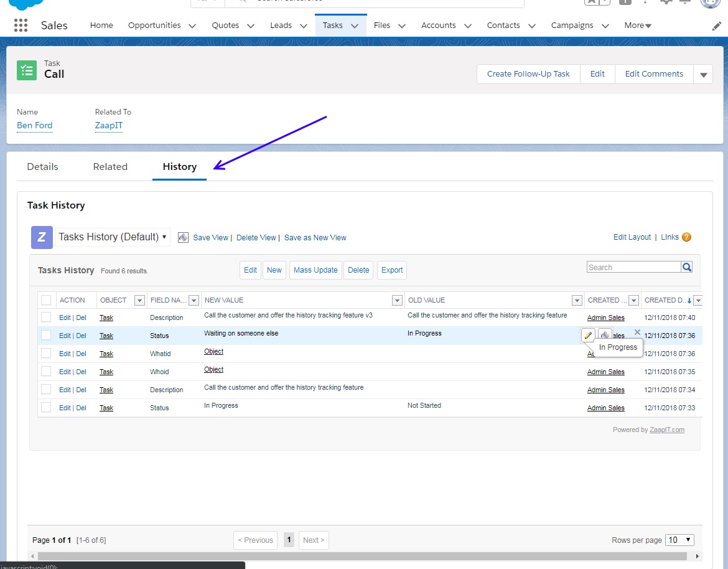Open the Contacts nav tab
728x569 pixels.
pos(503,25)
